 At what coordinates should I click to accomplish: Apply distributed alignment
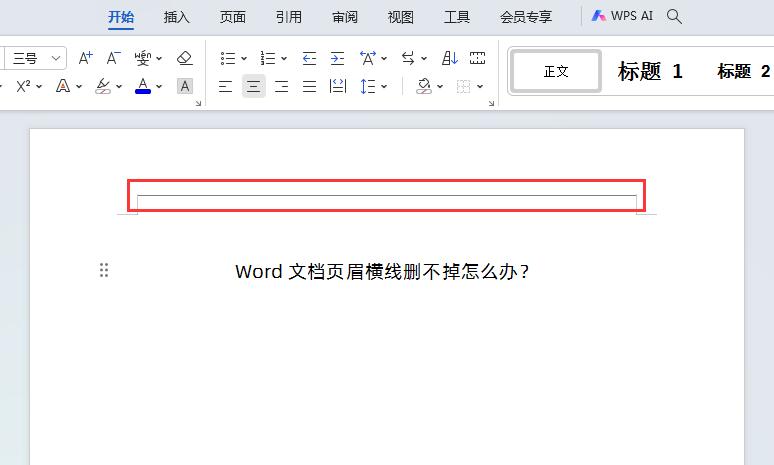pyautogui.click(x=338, y=87)
